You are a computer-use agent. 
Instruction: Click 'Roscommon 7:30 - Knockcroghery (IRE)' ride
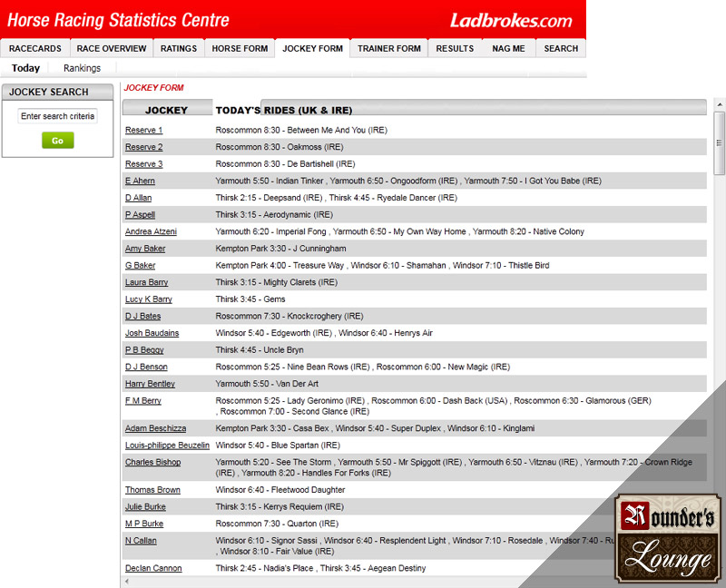pos(289,316)
